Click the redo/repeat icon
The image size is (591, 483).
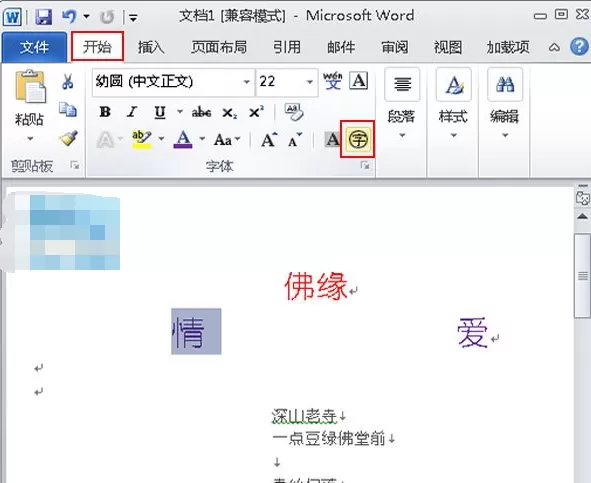pyautogui.click(x=107, y=17)
